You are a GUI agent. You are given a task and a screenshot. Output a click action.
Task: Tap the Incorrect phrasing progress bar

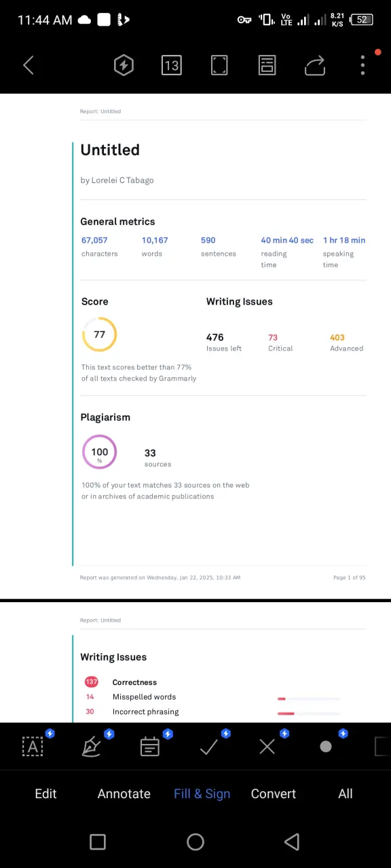coord(308,713)
